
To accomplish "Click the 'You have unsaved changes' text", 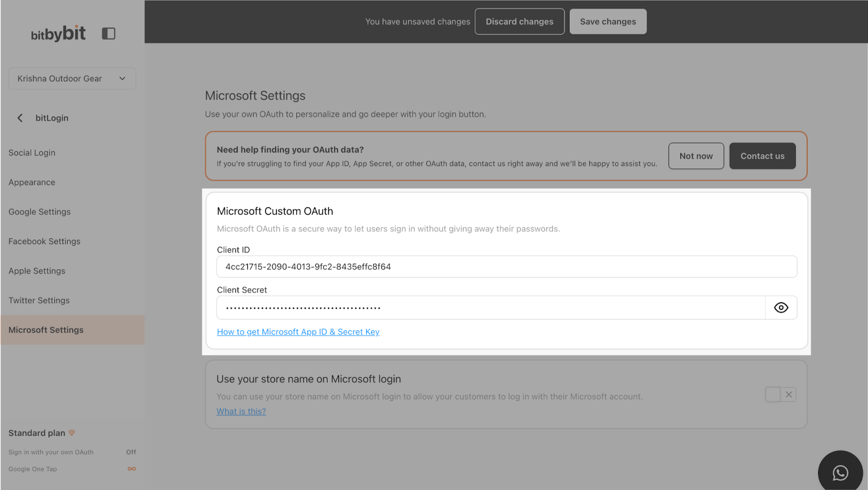I will point(418,22).
